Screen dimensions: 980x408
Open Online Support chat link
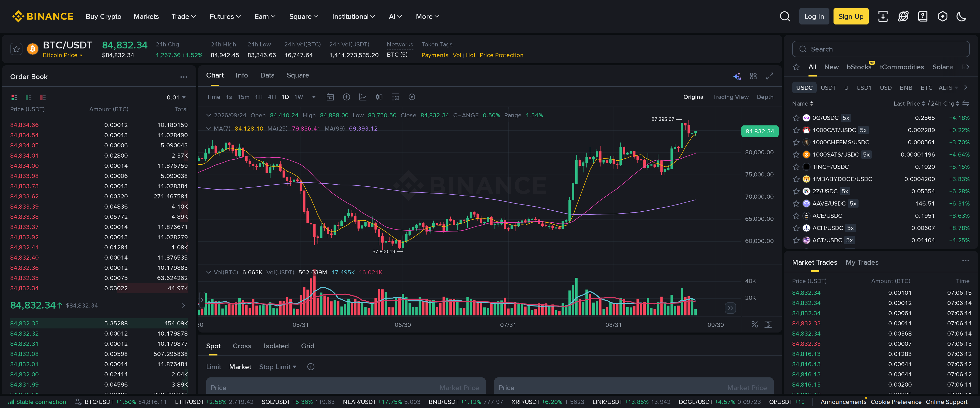(946, 402)
